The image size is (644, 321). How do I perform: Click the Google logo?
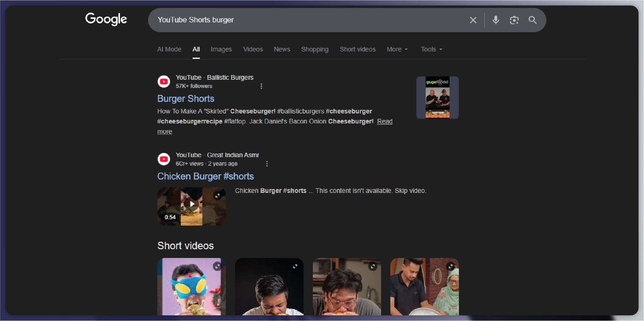click(106, 19)
